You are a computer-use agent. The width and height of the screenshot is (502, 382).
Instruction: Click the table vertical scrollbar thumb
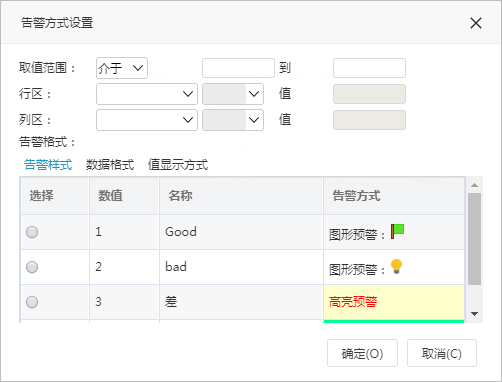coord(474,239)
